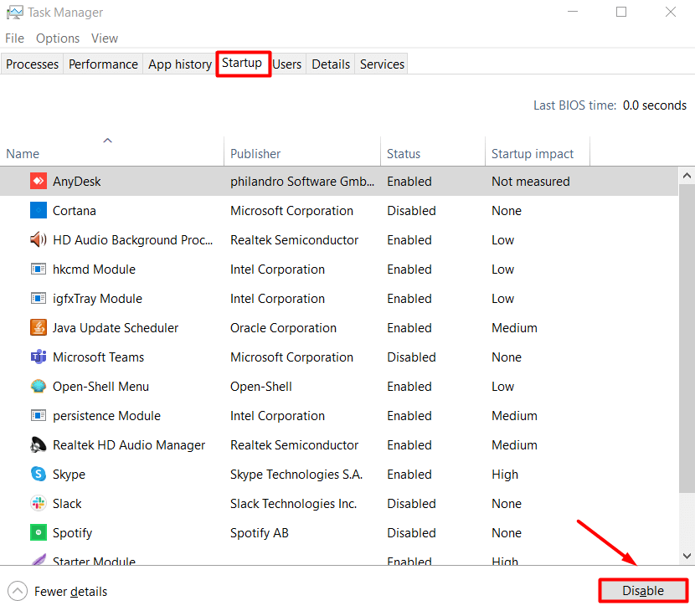Select the Microsoft Teams name
The height and width of the screenshot is (616, 695).
click(99, 357)
